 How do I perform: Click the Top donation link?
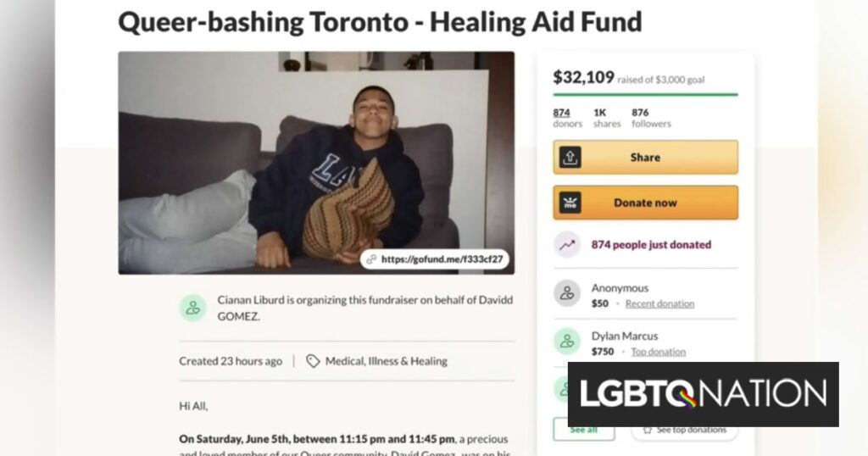click(x=658, y=352)
